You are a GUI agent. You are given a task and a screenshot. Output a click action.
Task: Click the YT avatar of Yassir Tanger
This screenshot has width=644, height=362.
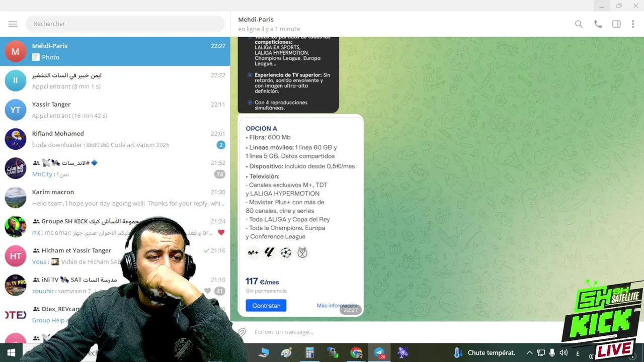click(16, 110)
